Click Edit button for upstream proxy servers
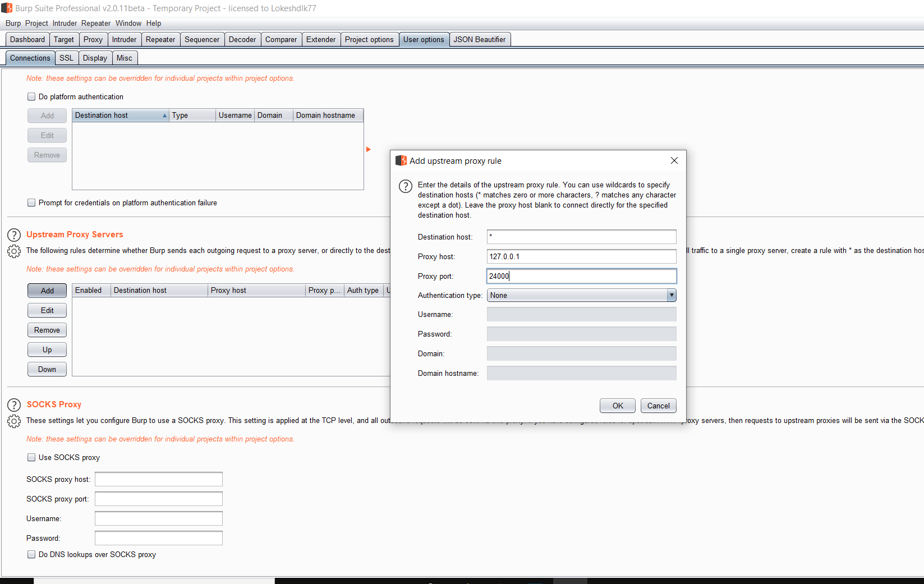Screen dimensions: 924x584 47,310
